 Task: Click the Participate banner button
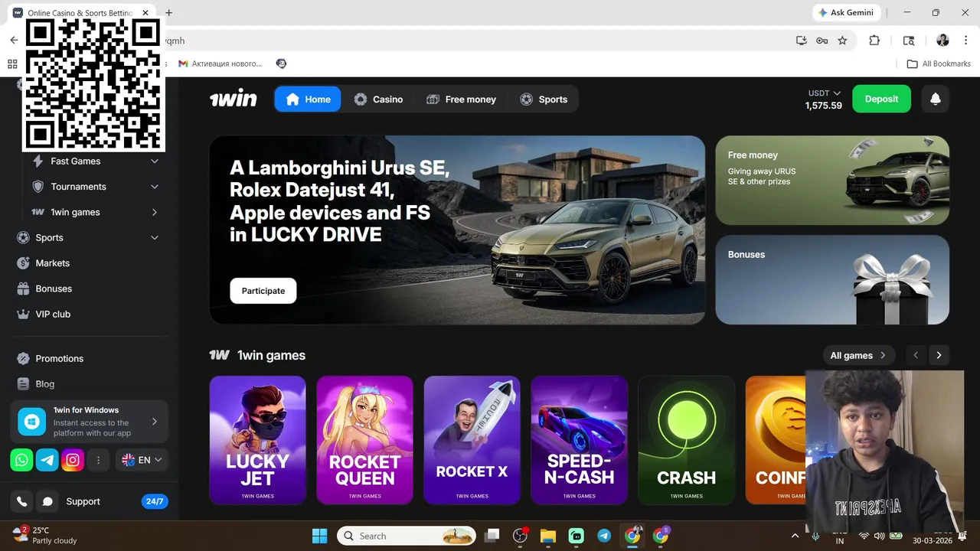pyautogui.click(x=263, y=291)
